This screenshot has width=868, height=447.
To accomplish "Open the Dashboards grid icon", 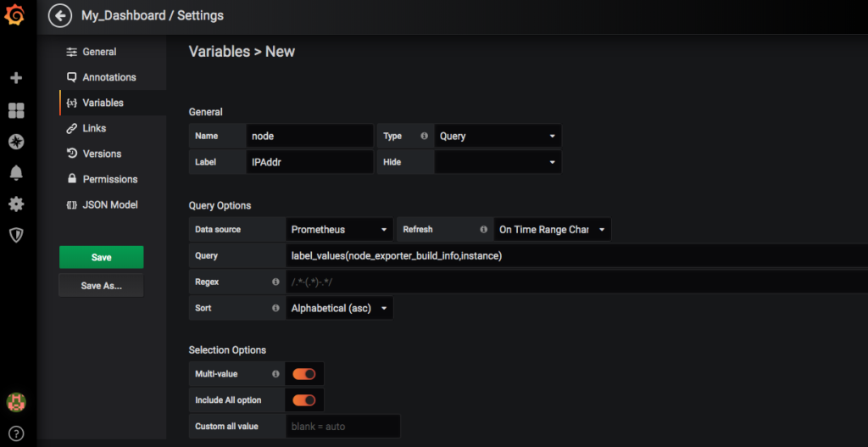I will (x=16, y=110).
